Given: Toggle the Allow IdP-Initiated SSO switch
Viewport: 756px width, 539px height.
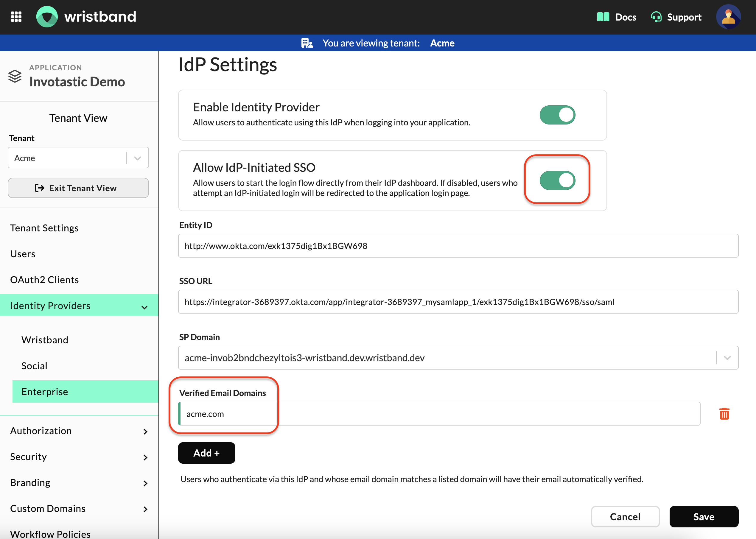Looking at the screenshot, I should 557,180.
